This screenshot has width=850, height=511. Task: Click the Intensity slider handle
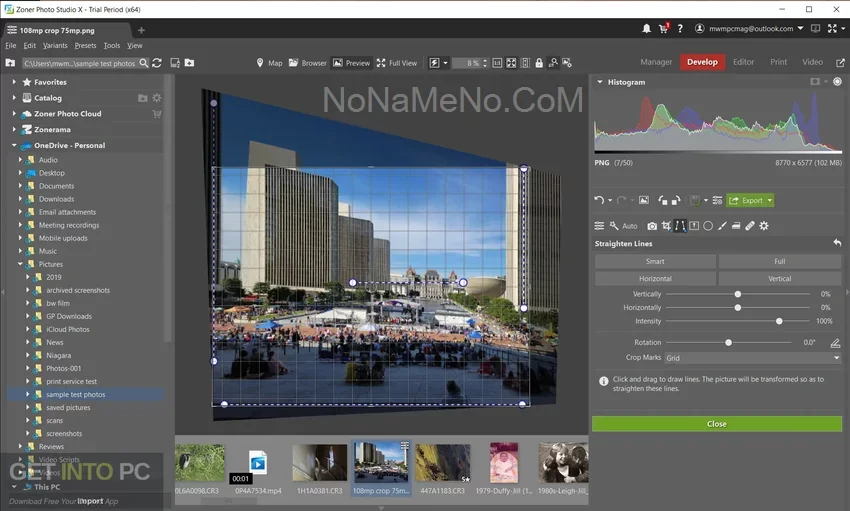click(x=779, y=321)
